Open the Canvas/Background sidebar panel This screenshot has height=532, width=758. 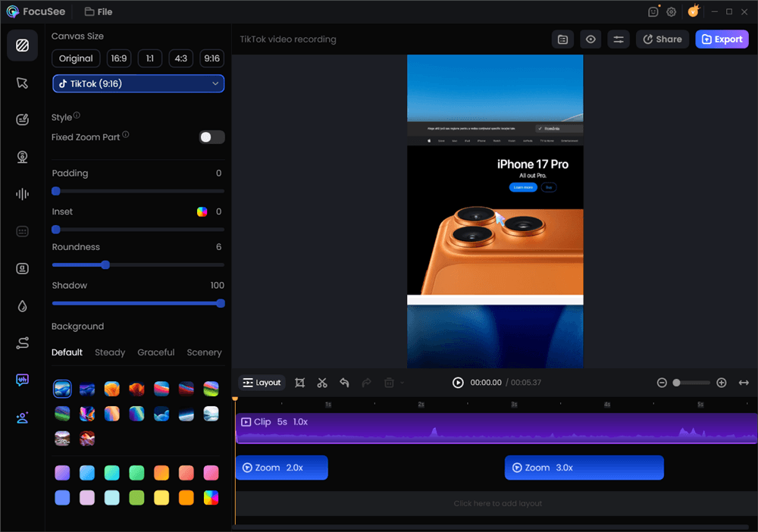point(22,45)
